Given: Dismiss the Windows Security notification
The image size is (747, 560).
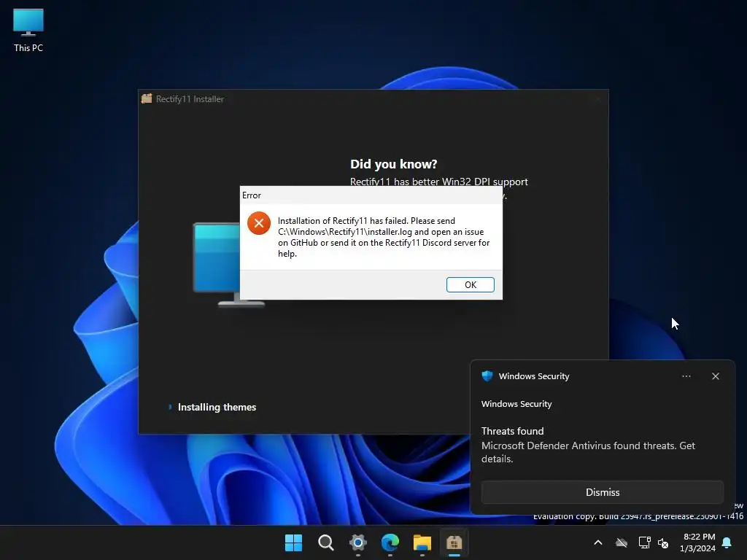Looking at the screenshot, I should [x=602, y=492].
